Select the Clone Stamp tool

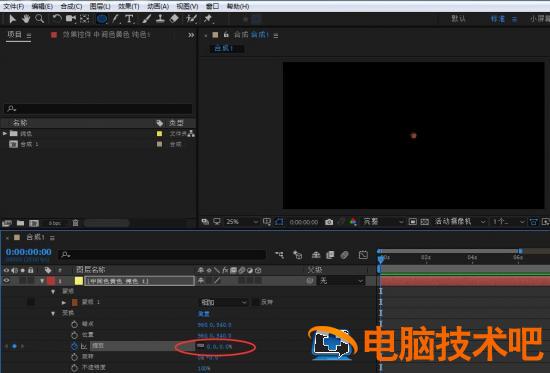coord(160,19)
